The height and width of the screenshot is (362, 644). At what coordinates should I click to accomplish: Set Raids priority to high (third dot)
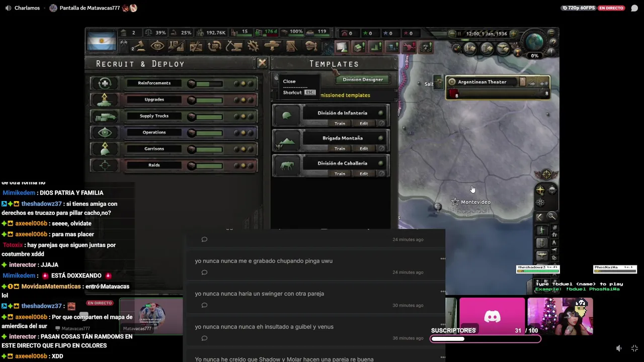tap(250, 165)
